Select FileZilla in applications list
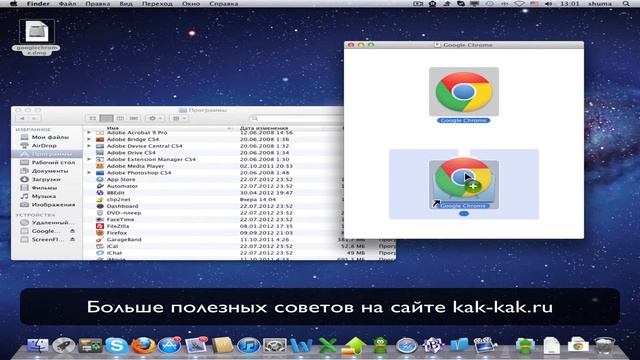Image resolution: width=640 pixels, height=360 pixels. [x=213, y=226]
